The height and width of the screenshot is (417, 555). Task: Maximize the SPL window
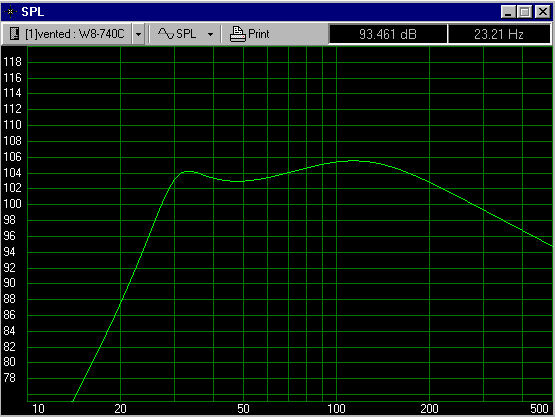tap(524, 12)
